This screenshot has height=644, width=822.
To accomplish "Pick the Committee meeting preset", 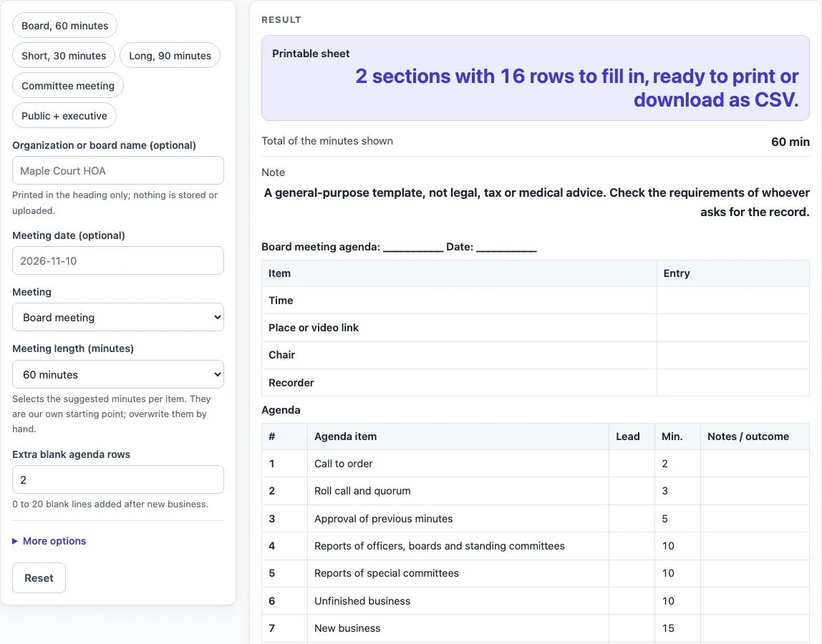I will click(67, 85).
